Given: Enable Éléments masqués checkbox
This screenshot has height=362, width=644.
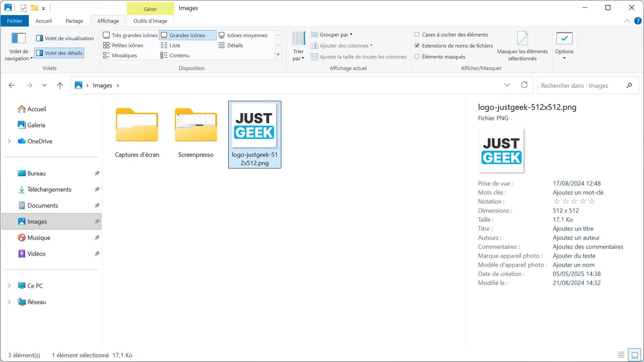Looking at the screenshot, I should click(x=417, y=57).
